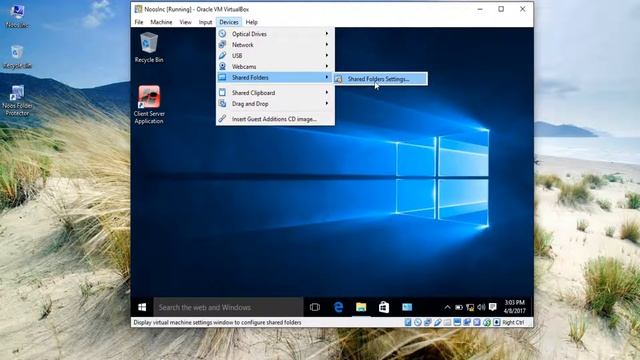Click the VirtualBox title bar app icon

pyautogui.click(x=138, y=9)
